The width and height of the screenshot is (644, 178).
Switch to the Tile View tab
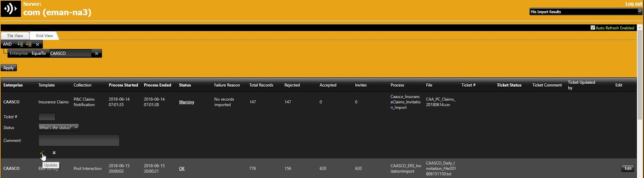point(15,36)
